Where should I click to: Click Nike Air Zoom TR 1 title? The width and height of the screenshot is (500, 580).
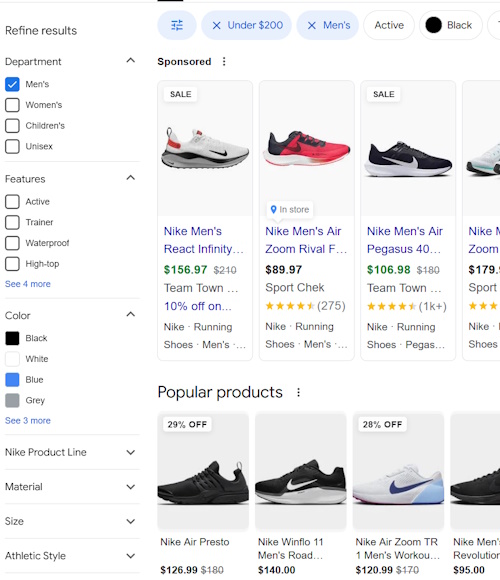tap(398, 549)
